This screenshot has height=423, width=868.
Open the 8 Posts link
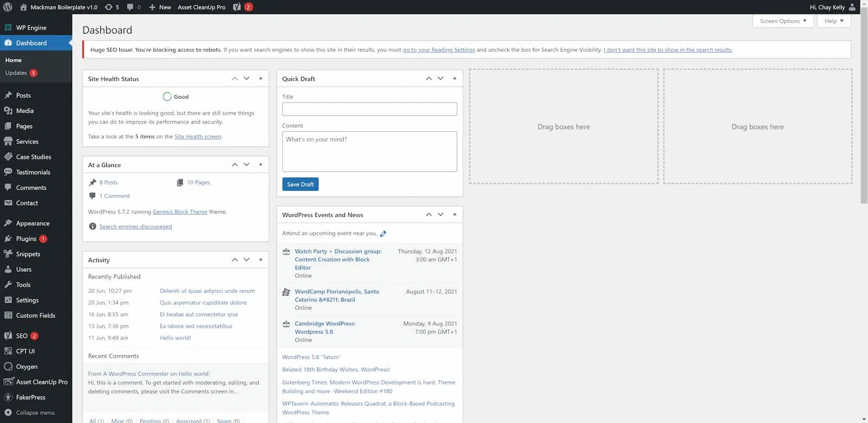[x=108, y=183]
